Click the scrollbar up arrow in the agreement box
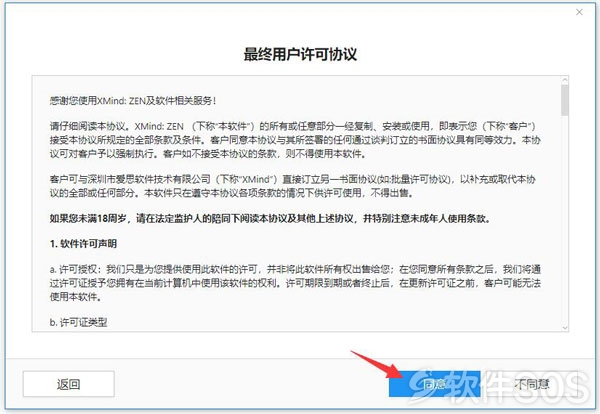 click(564, 80)
